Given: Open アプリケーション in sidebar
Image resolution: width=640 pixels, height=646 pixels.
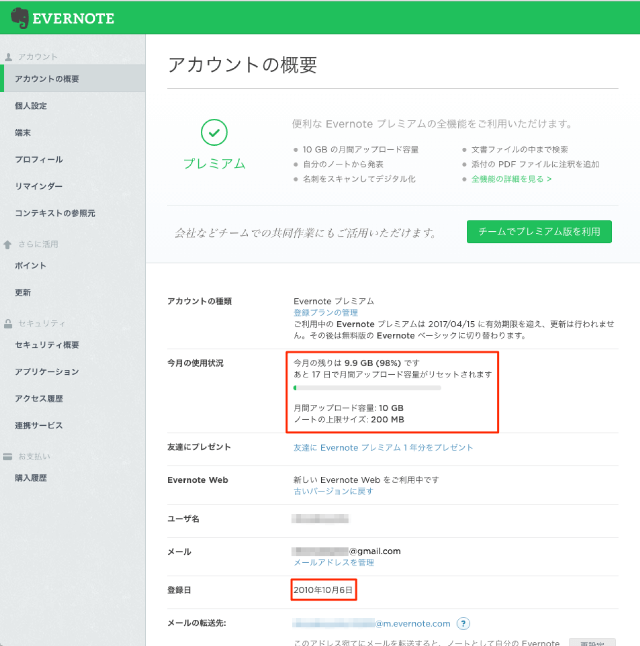Looking at the screenshot, I should pyautogui.click(x=47, y=372).
